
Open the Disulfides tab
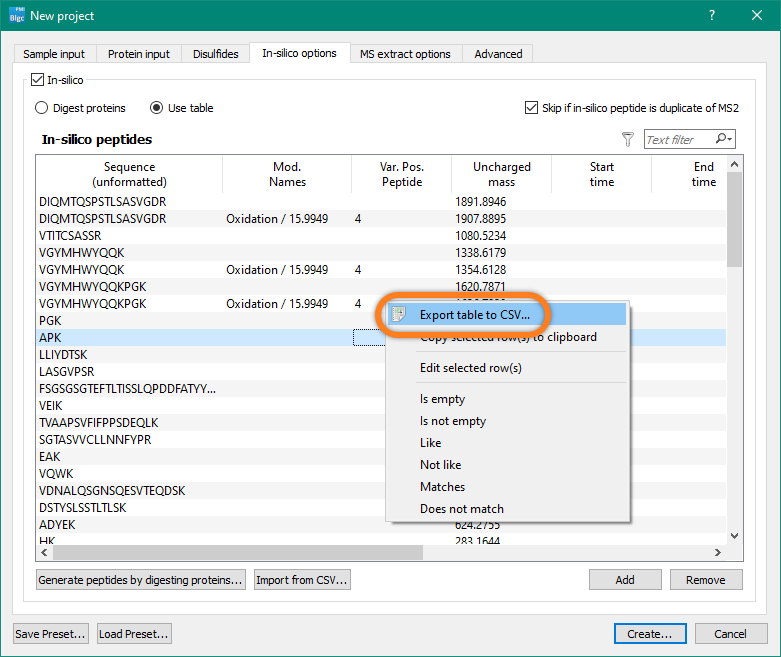click(215, 54)
